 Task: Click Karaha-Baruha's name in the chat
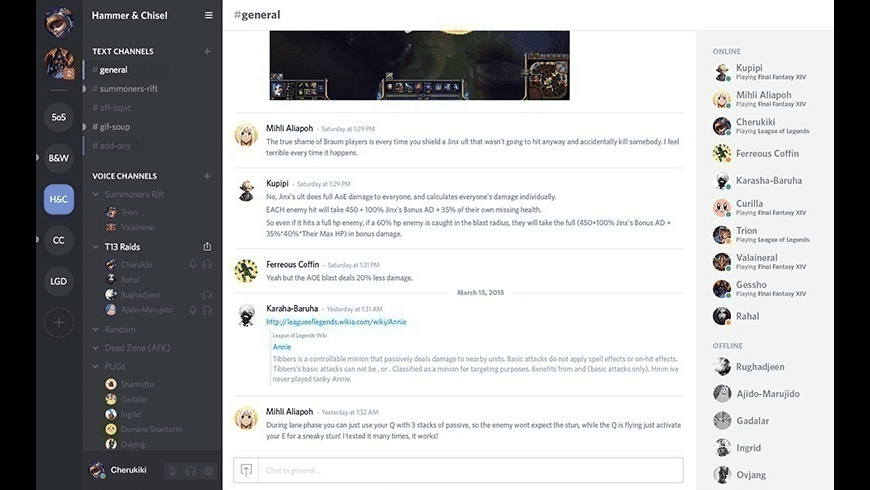click(x=292, y=308)
